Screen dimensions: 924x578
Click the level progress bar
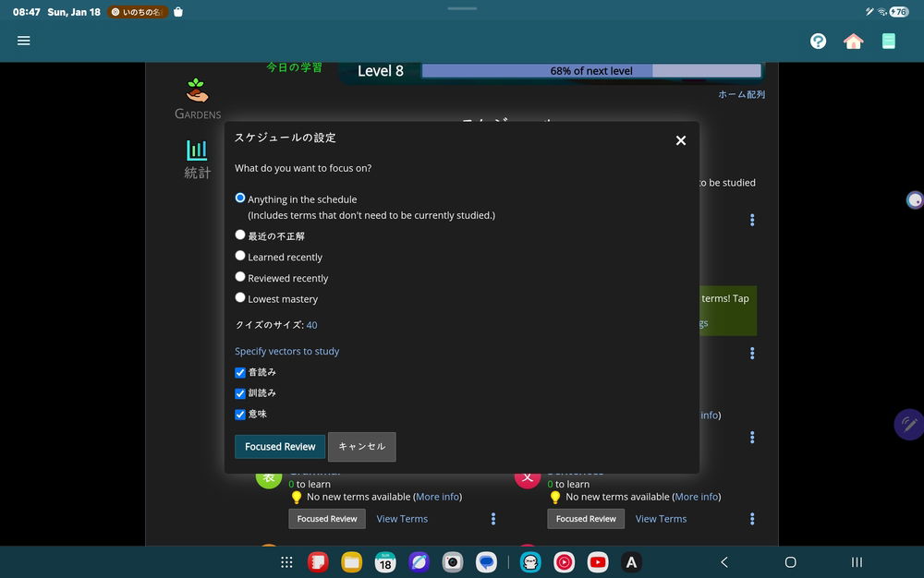(591, 71)
